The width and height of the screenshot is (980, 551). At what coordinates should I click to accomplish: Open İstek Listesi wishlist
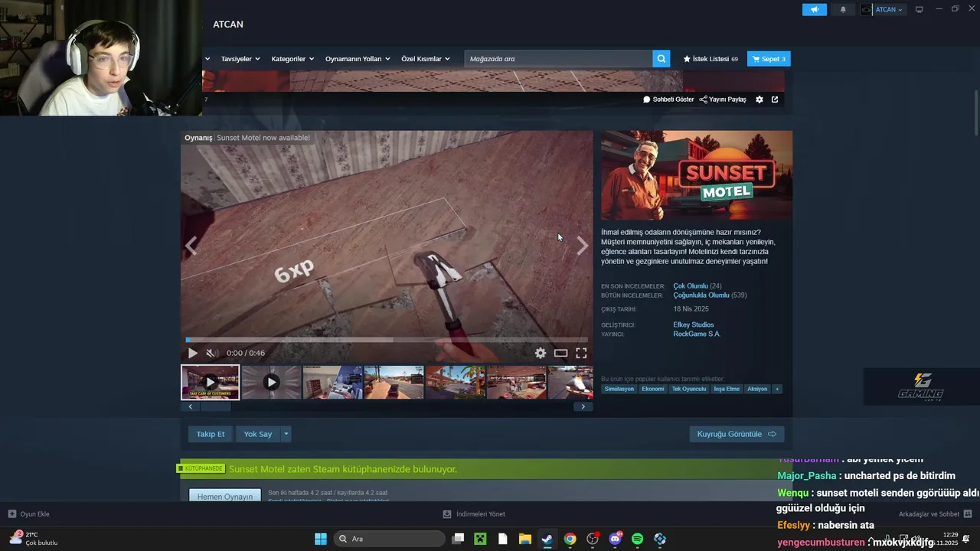pyautogui.click(x=710, y=59)
